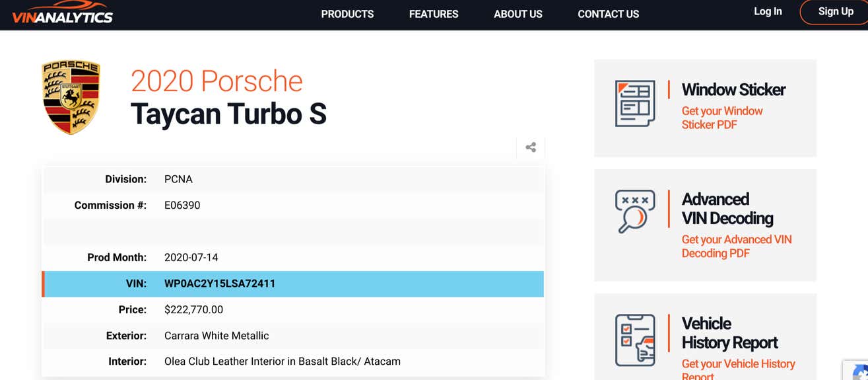Click the Porsche crest emblem
Viewport: 868px width, 380px height.
pos(71,96)
